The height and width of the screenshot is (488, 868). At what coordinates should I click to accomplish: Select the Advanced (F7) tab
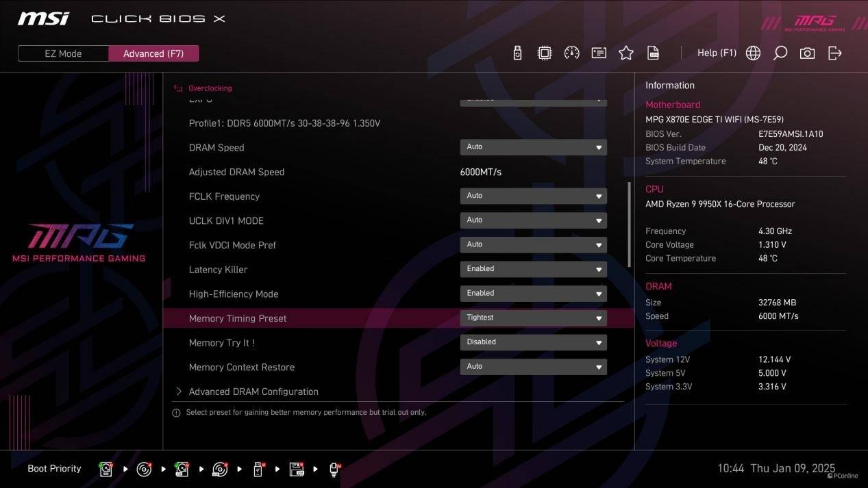pos(153,53)
